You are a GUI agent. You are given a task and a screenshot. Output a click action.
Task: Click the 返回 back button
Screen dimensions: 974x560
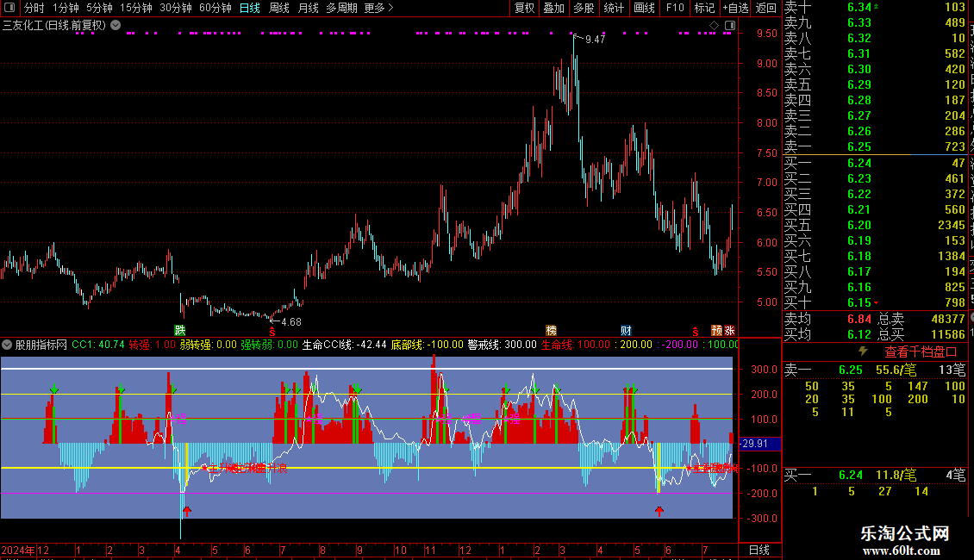coord(766,8)
